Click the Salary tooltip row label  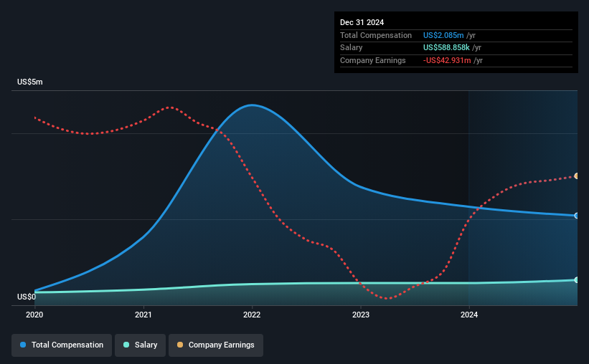[352, 48]
